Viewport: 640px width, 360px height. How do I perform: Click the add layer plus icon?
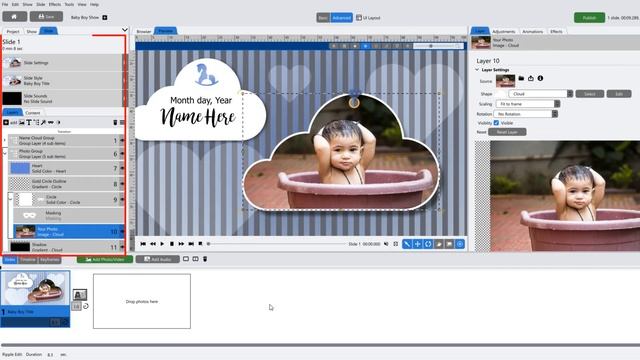click(x=6, y=122)
